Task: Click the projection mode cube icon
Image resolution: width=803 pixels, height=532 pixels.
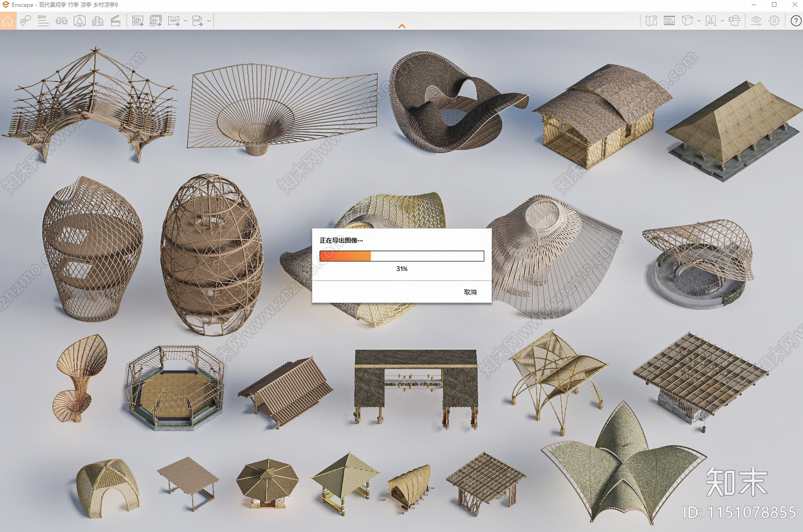Action: (x=688, y=21)
